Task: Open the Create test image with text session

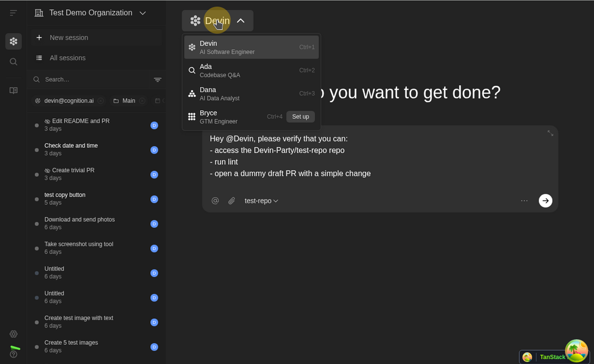Action: (x=97, y=322)
